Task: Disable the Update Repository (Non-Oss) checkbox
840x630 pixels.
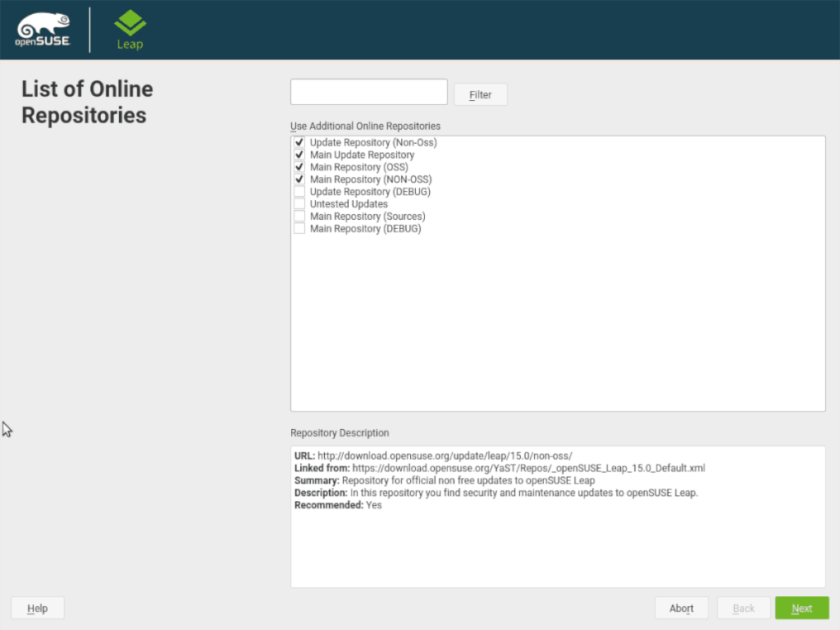Action: coord(299,142)
